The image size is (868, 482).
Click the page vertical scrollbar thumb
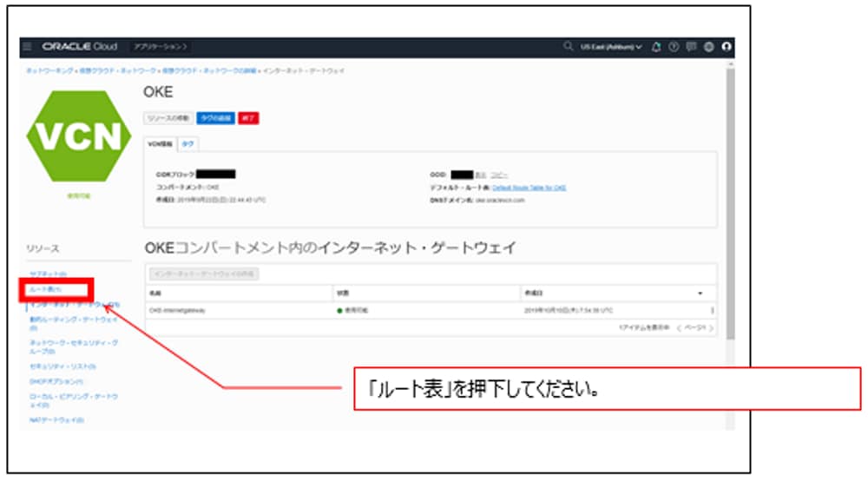click(731, 204)
